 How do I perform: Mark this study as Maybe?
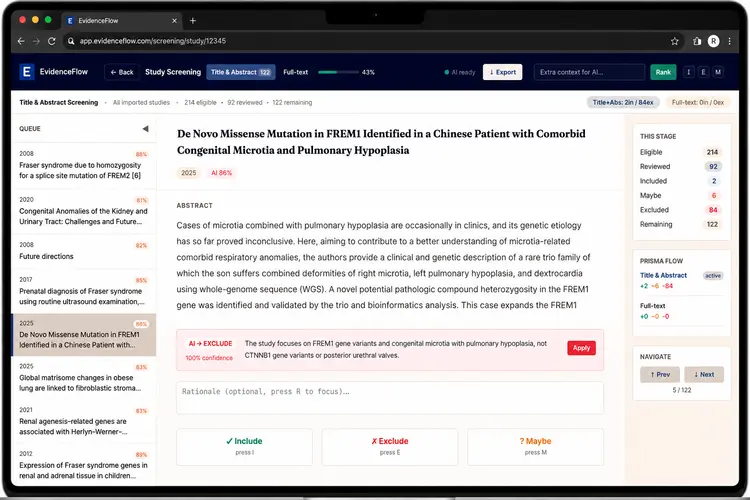point(535,447)
